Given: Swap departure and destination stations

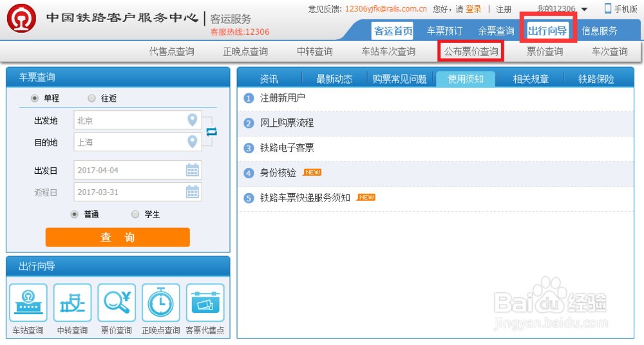Looking at the screenshot, I should pyautogui.click(x=211, y=132).
